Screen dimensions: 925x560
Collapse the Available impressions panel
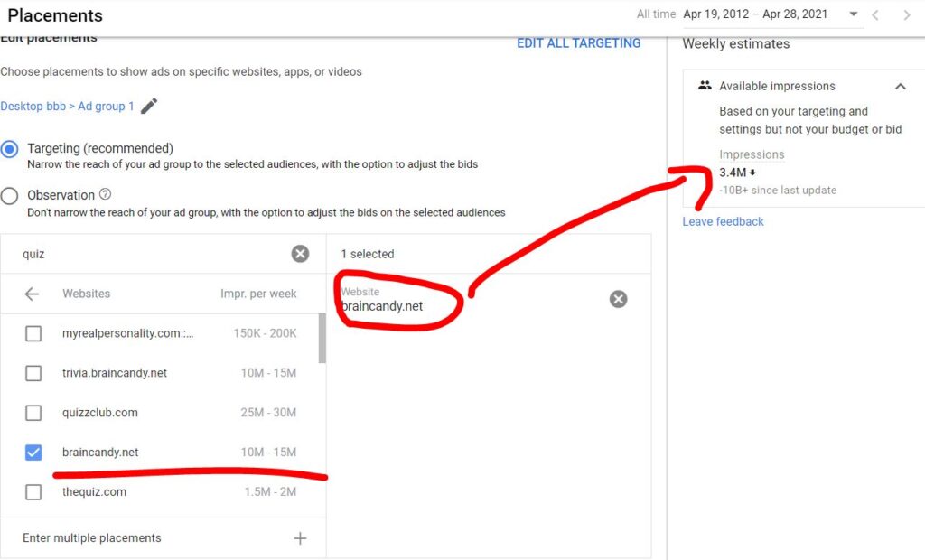pyautogui.click(x=901, y=86)
